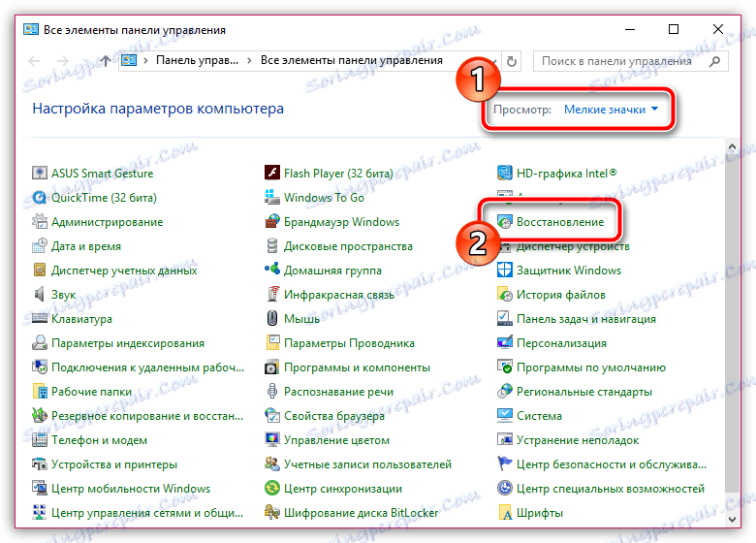Open the Просмотр: Мелкие значки dropdown
The width and height of the screenshot is (756, 543).
click(x=611, y=110)
